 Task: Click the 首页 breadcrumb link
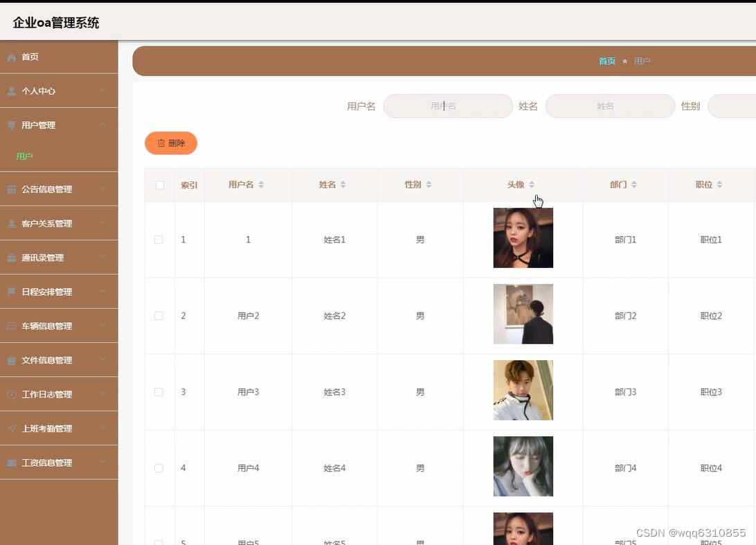607,61
